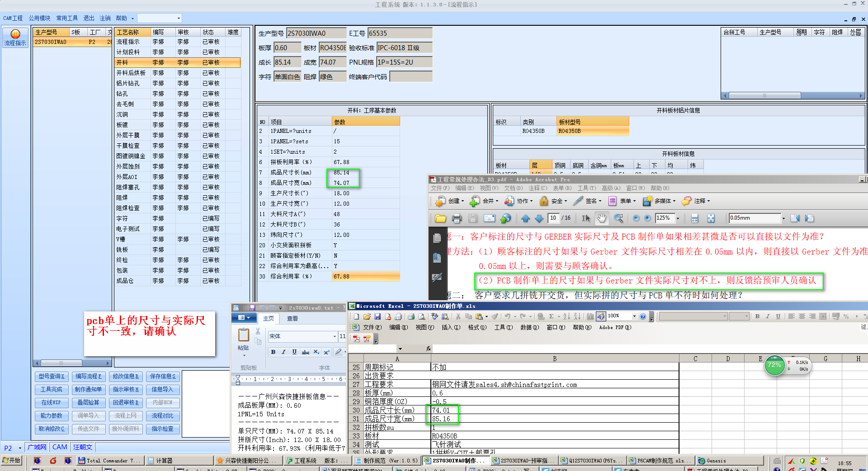Open the 数据 menu in Excel

(529, 328)
